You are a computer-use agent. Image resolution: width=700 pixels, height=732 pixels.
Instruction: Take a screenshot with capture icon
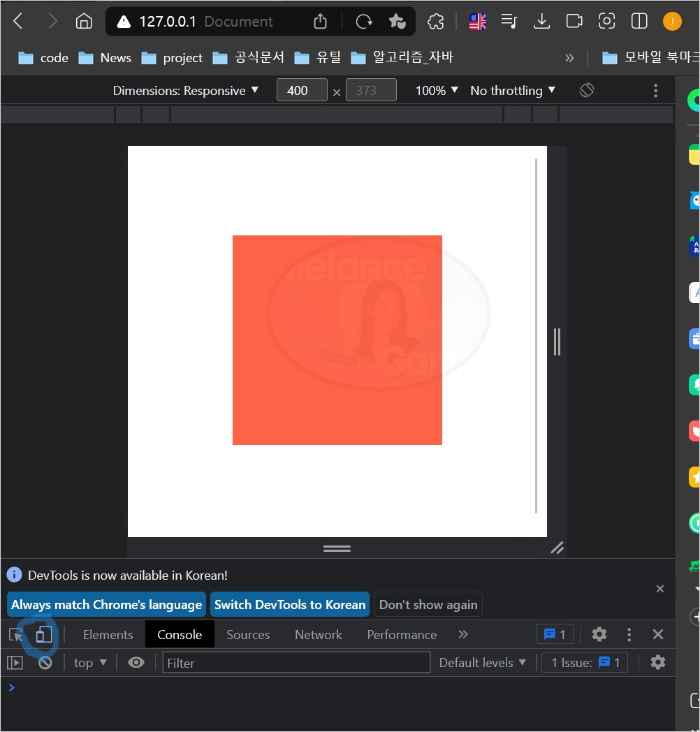(606, 21)
